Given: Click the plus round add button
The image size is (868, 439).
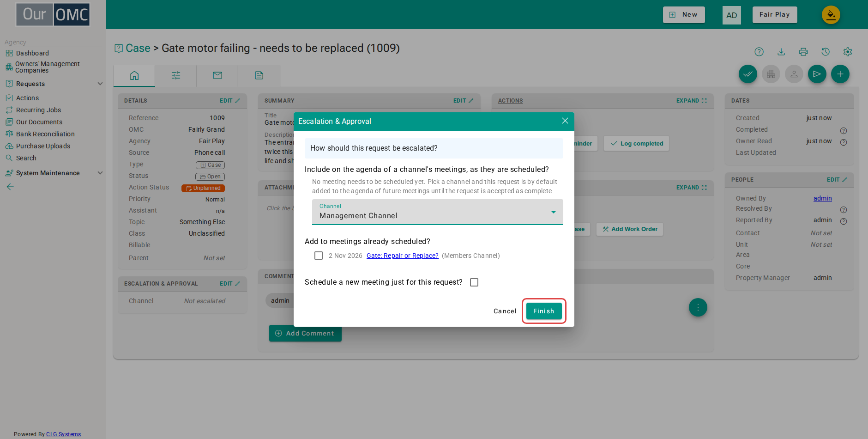Looking at the screenshot, I should point(840,74).
